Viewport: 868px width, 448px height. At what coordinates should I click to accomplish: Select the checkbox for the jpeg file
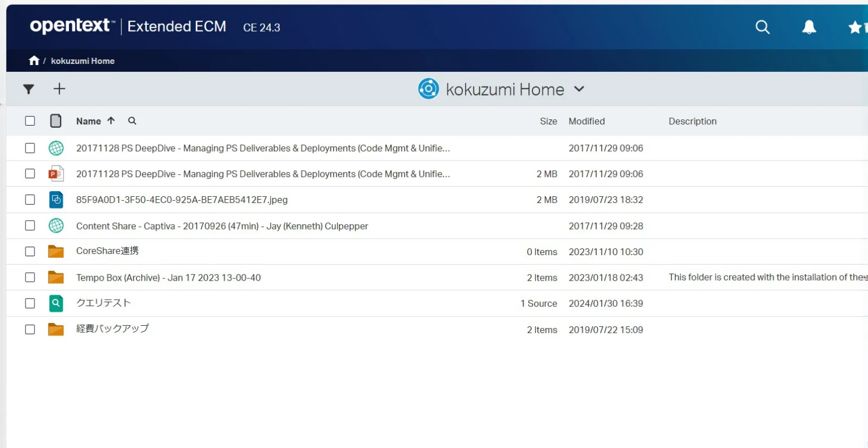(30, 200)
